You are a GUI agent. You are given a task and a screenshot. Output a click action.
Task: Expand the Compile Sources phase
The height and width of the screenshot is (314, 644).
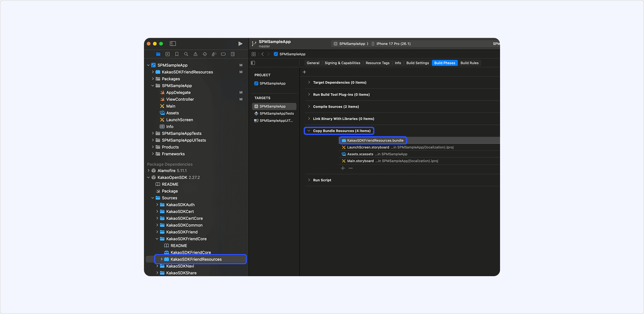[x=309, y=107]
